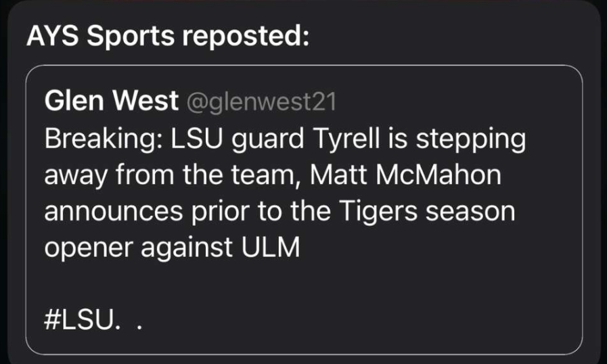Tap the @glenwest21 handle
This screenshot has width=607, height=364.
click(261, 103)
